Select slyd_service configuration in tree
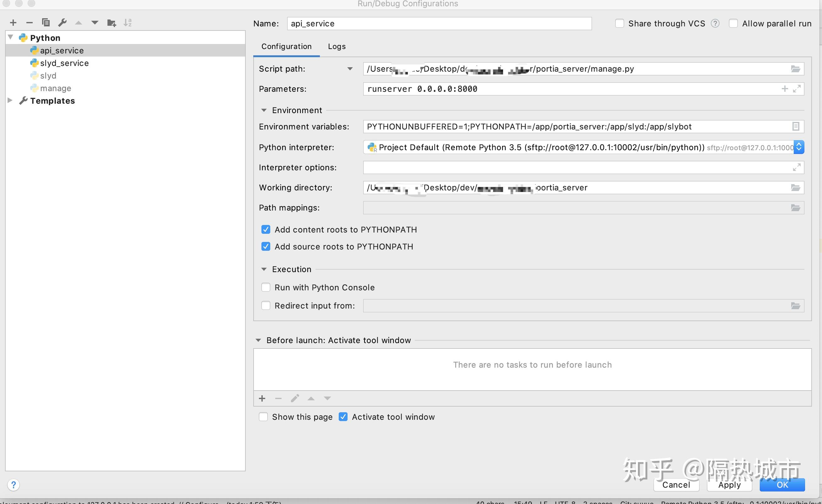822x504 pixels. (x=64, y=63)
